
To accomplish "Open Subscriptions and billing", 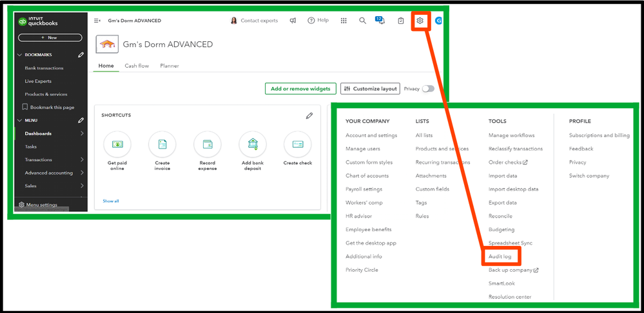I will click(x=600, y=135).
